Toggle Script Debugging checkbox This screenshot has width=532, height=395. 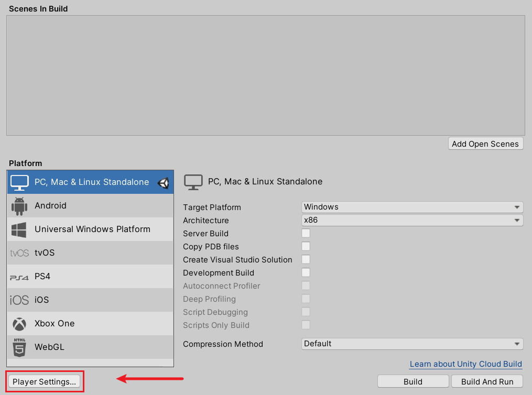pos(306,312)
